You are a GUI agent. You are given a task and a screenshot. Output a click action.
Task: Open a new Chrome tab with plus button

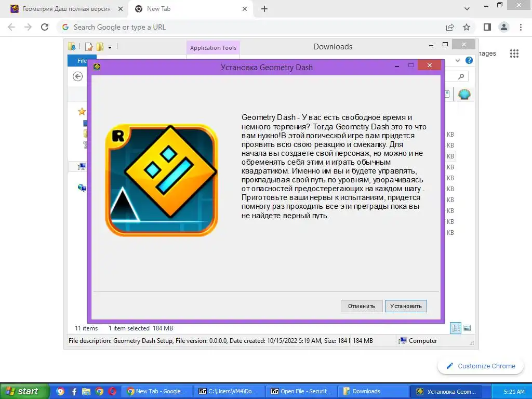(264, 9)
